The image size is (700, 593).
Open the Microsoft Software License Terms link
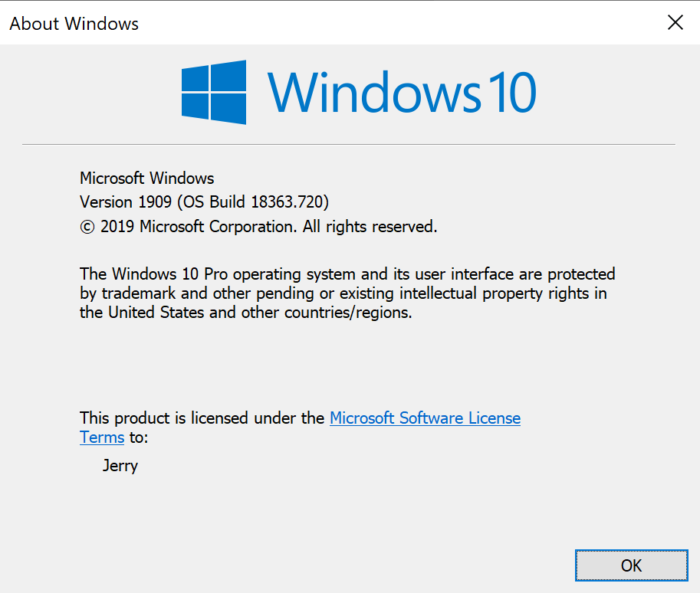[x=425, y=418]
